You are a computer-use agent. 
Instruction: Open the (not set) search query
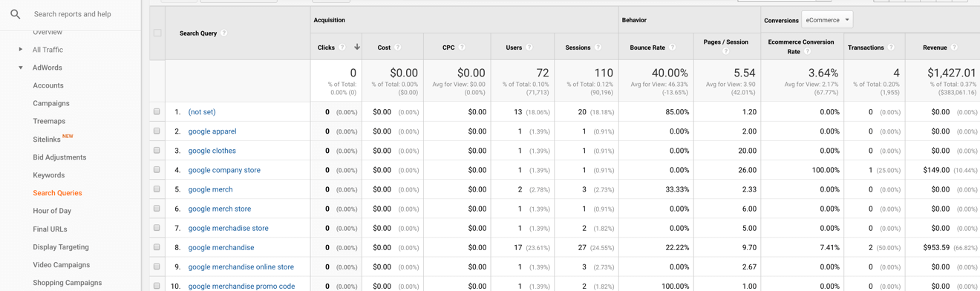click(x=202, y=112)
